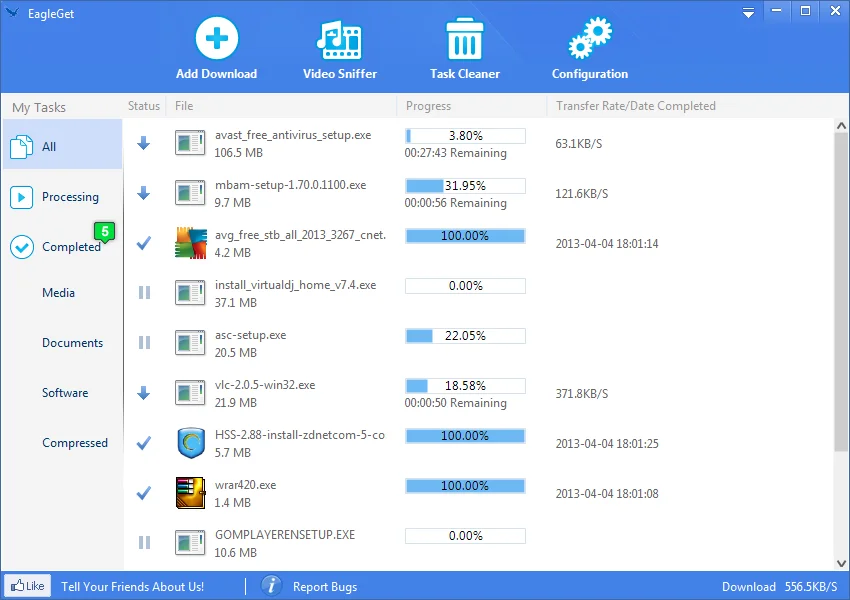
Task: Click the Like button
Action: (27, 585)
